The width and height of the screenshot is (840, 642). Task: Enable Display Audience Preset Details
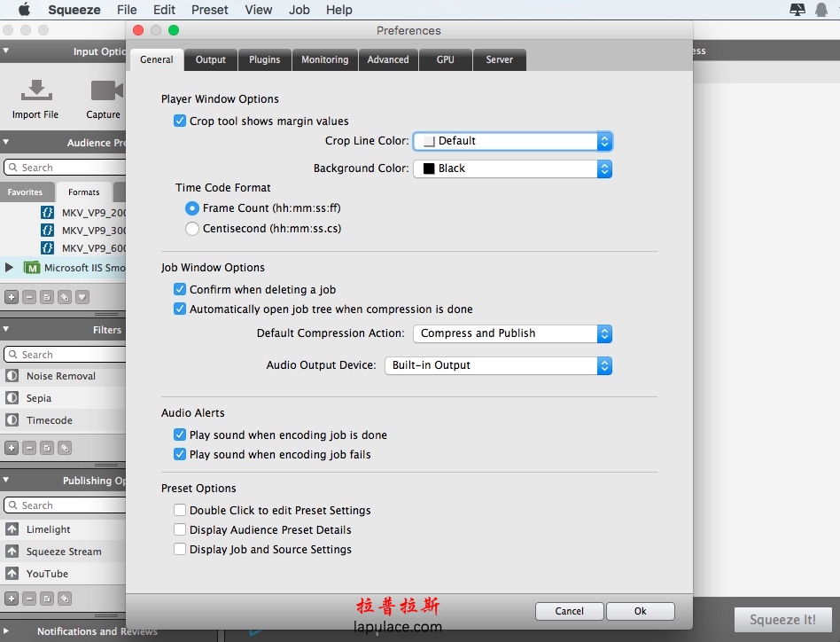[180, 529]
